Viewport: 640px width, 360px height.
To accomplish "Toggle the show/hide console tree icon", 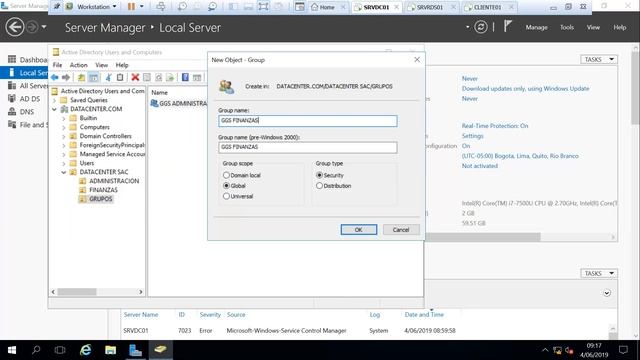I will click(93, 77).
